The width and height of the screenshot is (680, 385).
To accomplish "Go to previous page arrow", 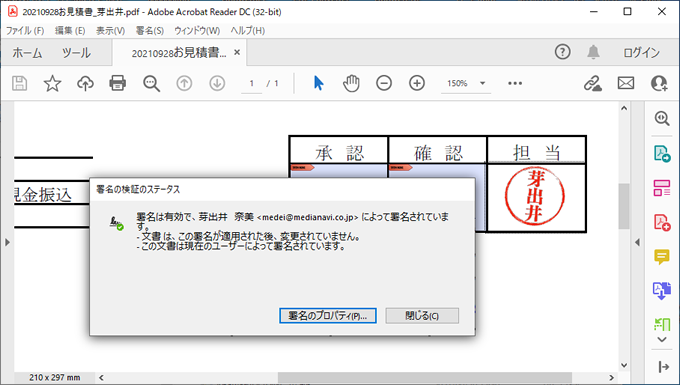I will (184, 83).
